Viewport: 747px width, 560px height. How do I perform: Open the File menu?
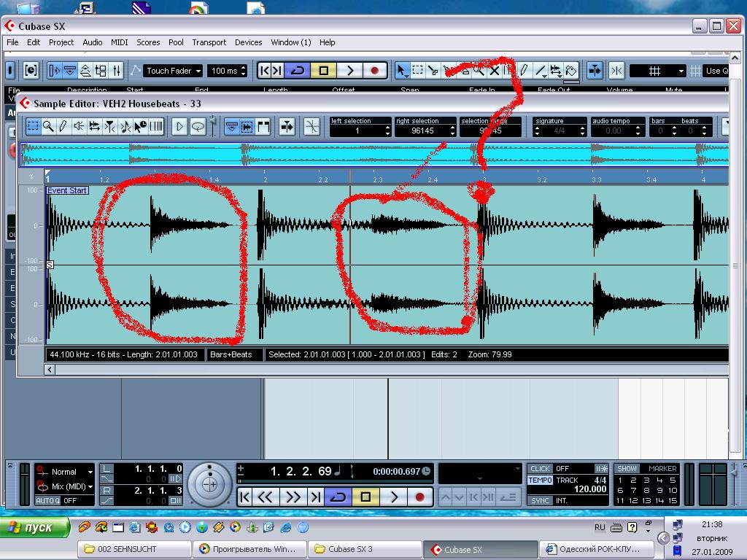(x=12, y=42)
